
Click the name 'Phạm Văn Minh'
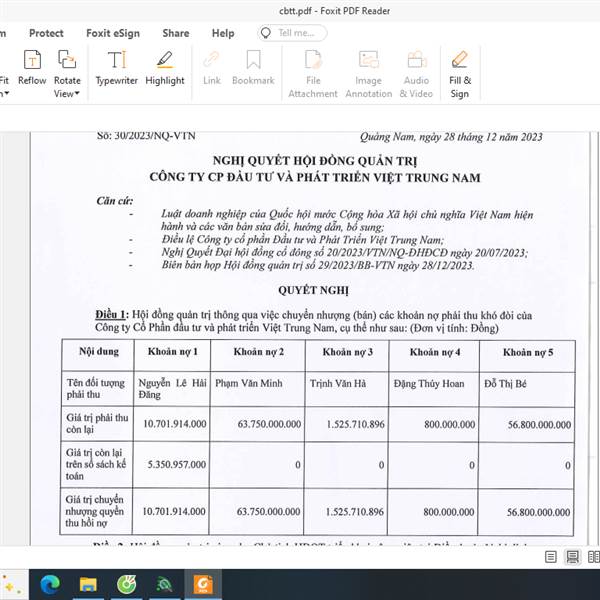(x=249, y=383)
